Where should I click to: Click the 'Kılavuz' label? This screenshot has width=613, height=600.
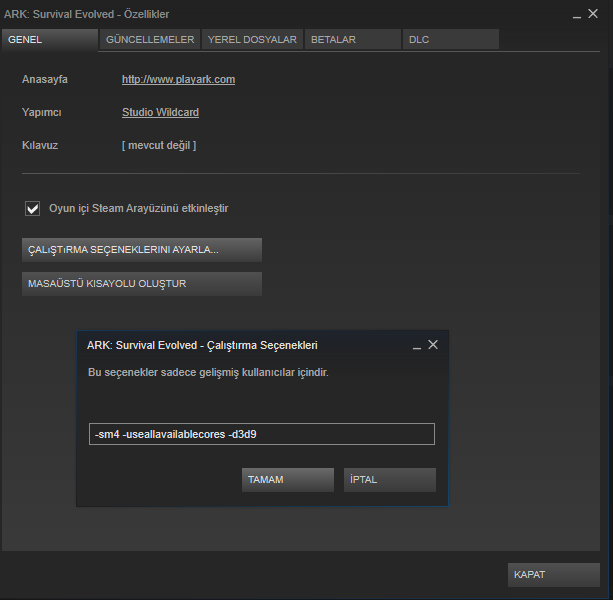click(x=40, y=145)
